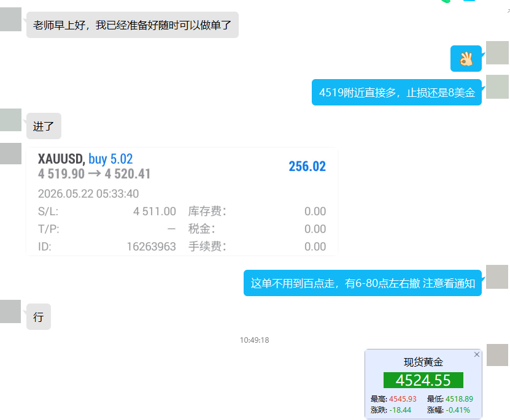
Task: Close the 现货黄金 price widget
Action: click(476, 354)
